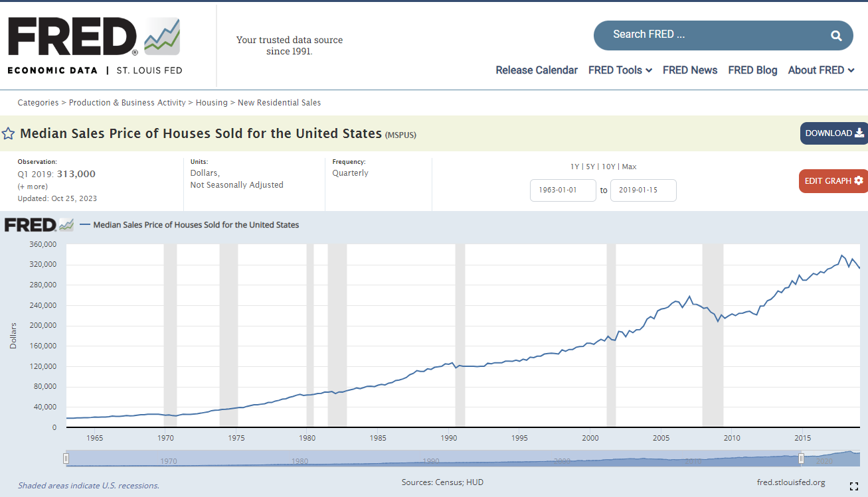868x497 pixels.
Task: Select the 5Y date range
Action: (590, 167)
